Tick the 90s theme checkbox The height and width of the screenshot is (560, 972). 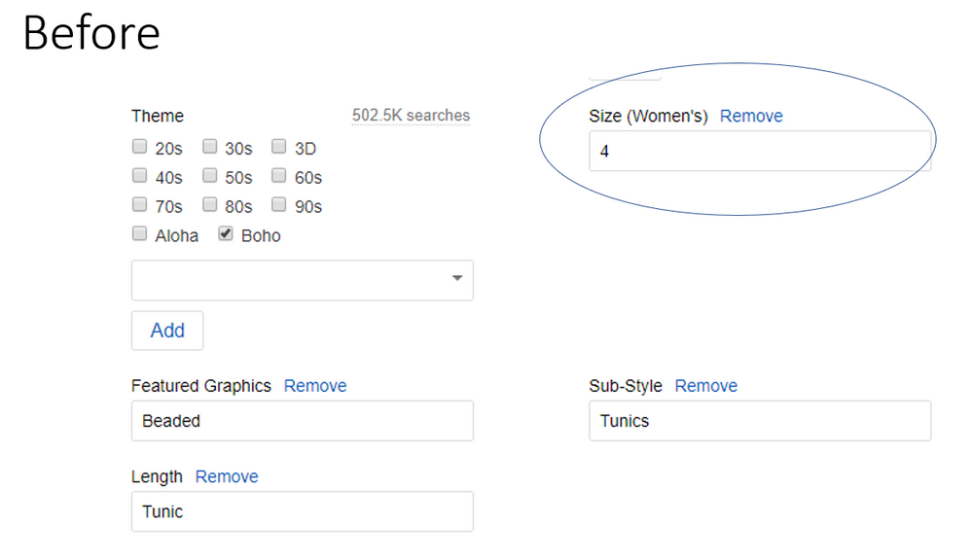coord(279,206)
